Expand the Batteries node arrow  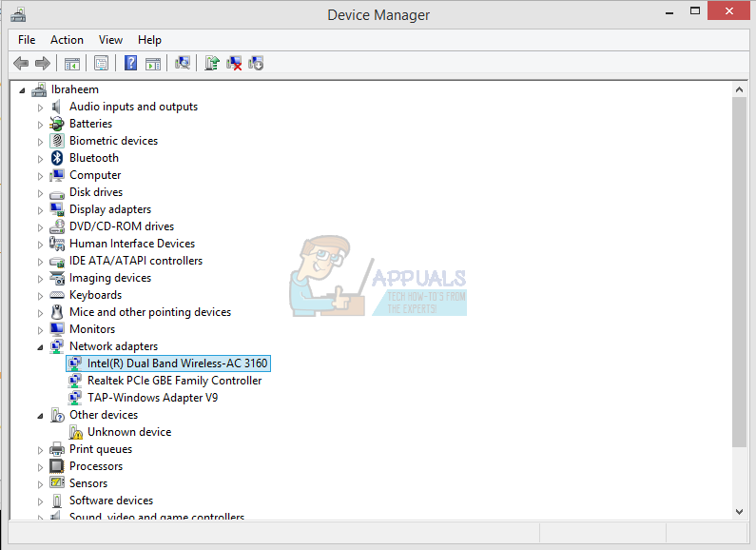pos(41,125)
